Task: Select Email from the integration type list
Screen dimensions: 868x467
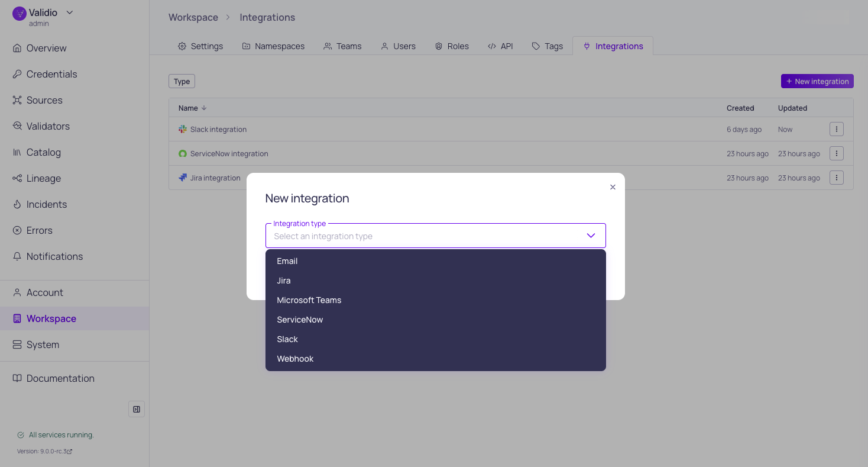Action: 435,261
